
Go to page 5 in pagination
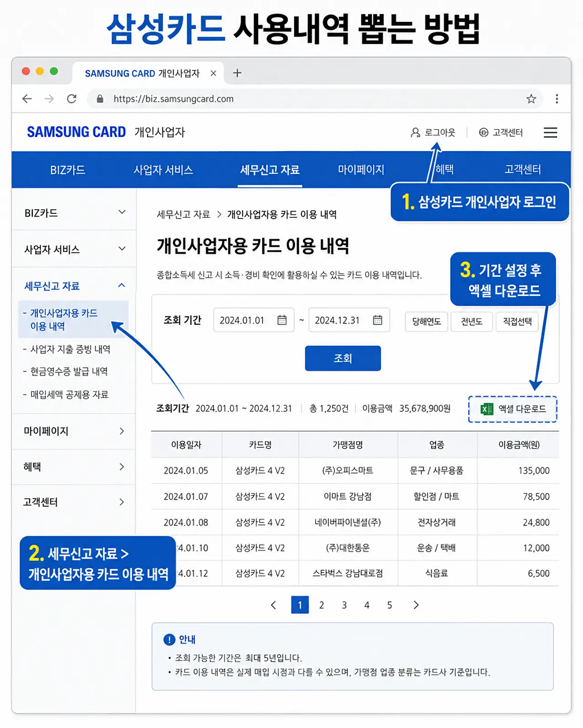[389, 605]
